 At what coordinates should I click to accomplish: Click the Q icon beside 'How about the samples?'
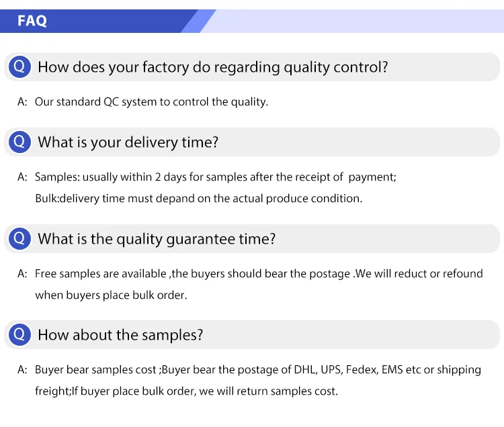(19, 334)
